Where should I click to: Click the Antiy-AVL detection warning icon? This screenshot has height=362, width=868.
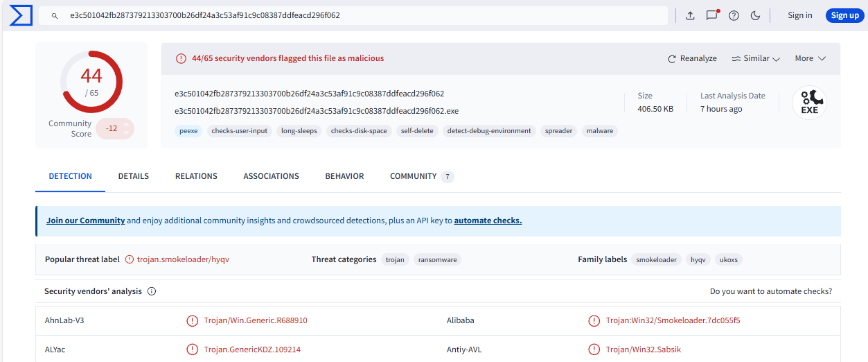[x=594, y=350]
